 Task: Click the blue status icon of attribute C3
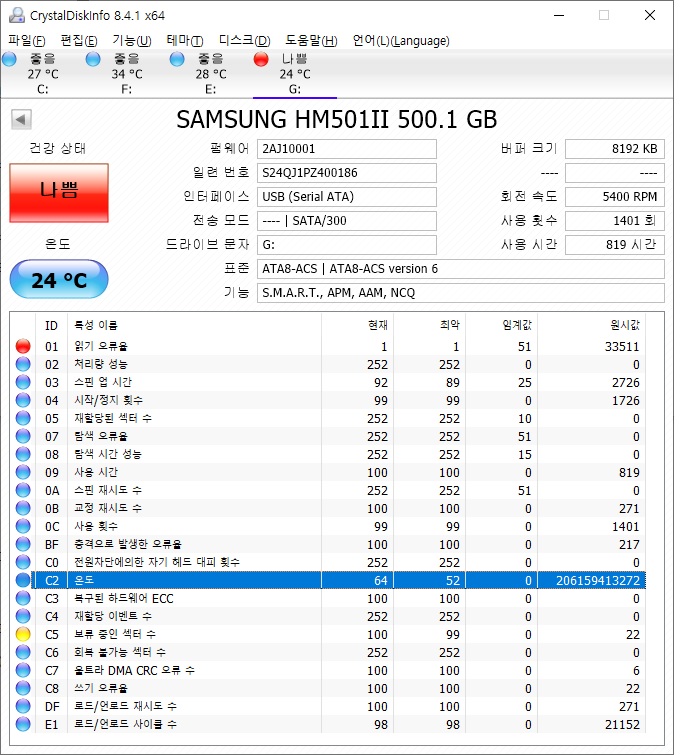[x=23, y=598]
